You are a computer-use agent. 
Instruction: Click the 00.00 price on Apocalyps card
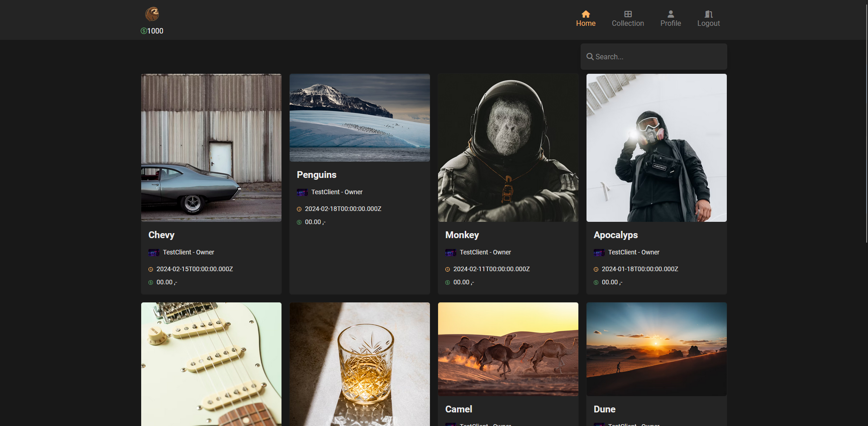(612, 282)
